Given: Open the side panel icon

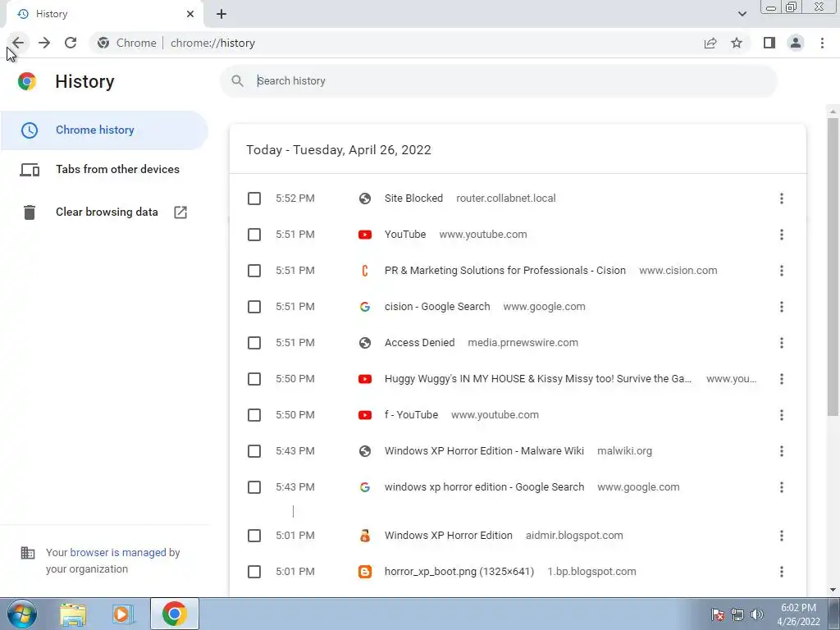Looking at the screenshot, I should click(x=769, y=43).
